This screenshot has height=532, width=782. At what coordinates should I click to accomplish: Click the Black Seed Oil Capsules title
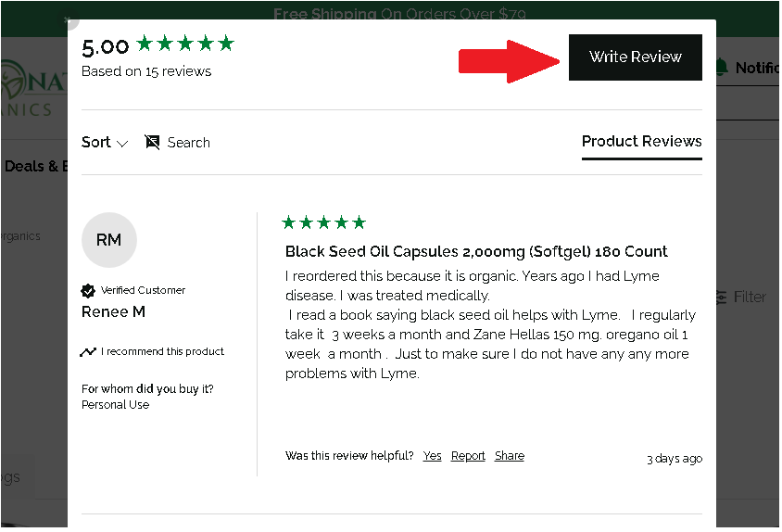pyautogui.click(x=476, y=251)
